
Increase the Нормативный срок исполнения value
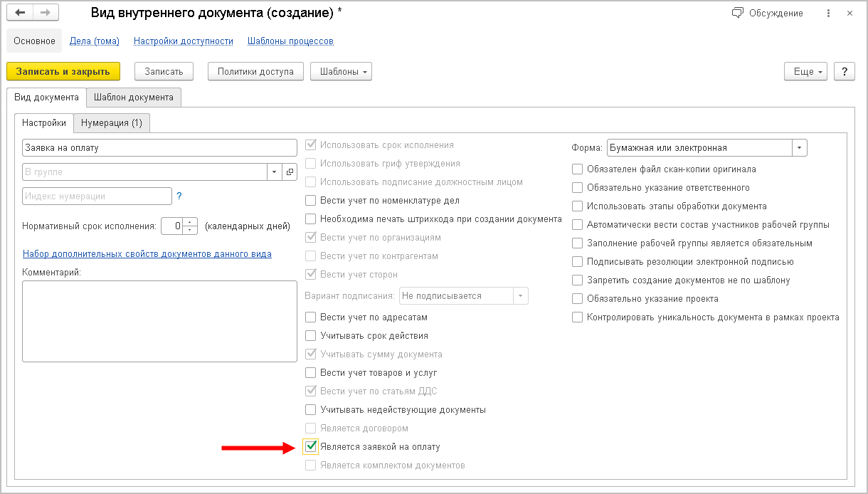(190, 222)
